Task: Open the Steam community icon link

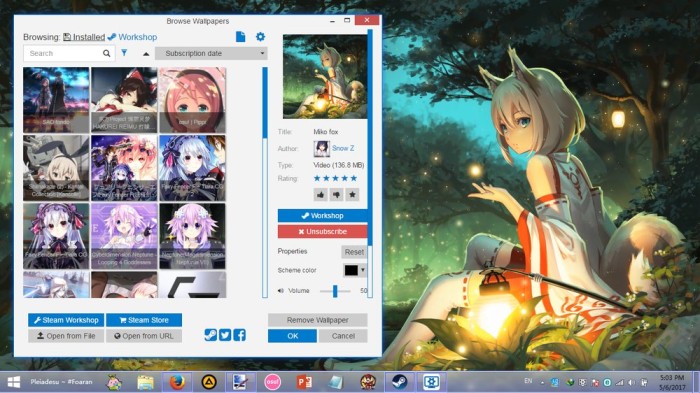Action: coord(210,335)
